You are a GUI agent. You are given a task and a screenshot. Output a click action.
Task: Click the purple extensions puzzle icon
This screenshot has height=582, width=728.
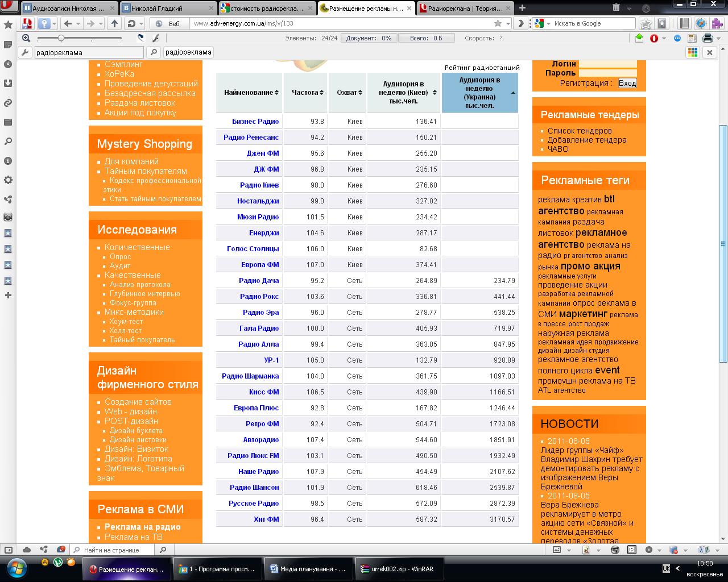point(717,23)
